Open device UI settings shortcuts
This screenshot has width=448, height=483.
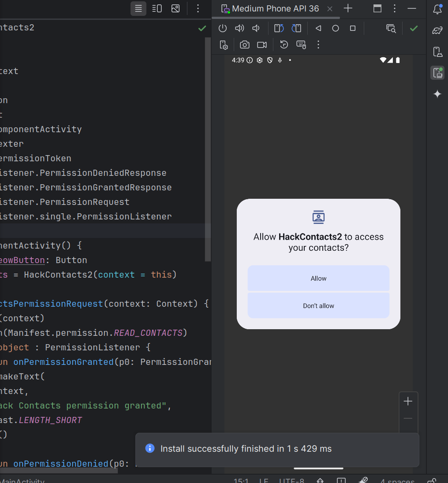(x=224, y=45)
